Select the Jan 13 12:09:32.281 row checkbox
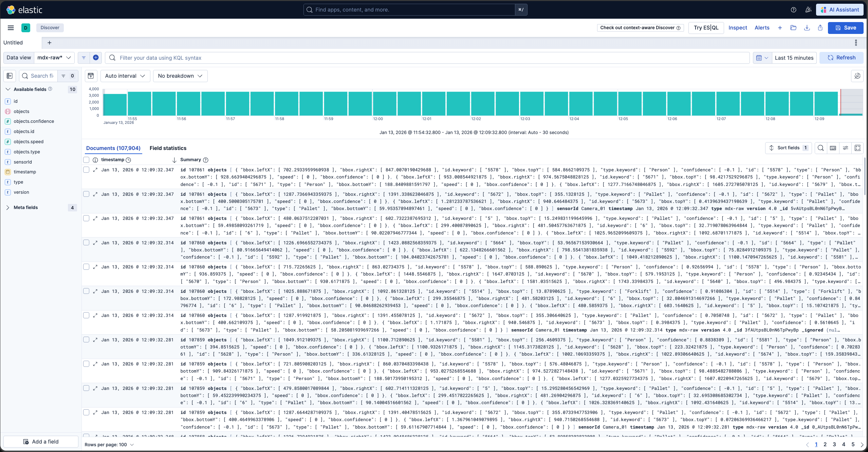 coord(86,339)
